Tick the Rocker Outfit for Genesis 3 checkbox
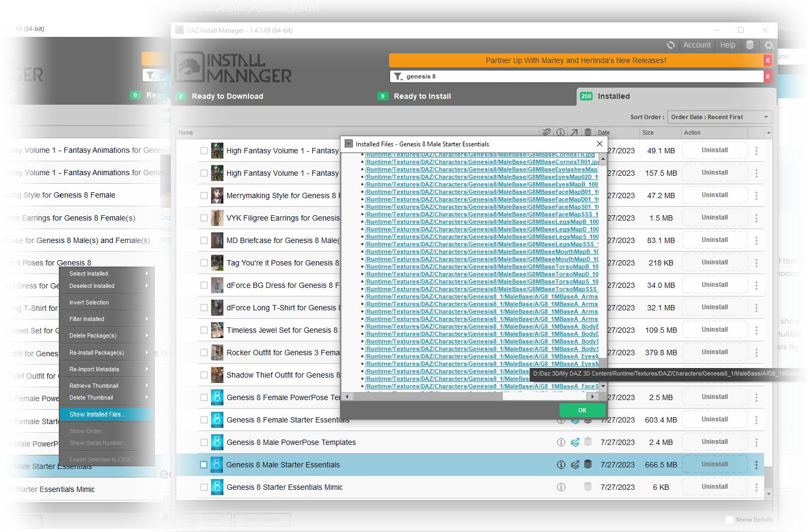 coord(204,353)
